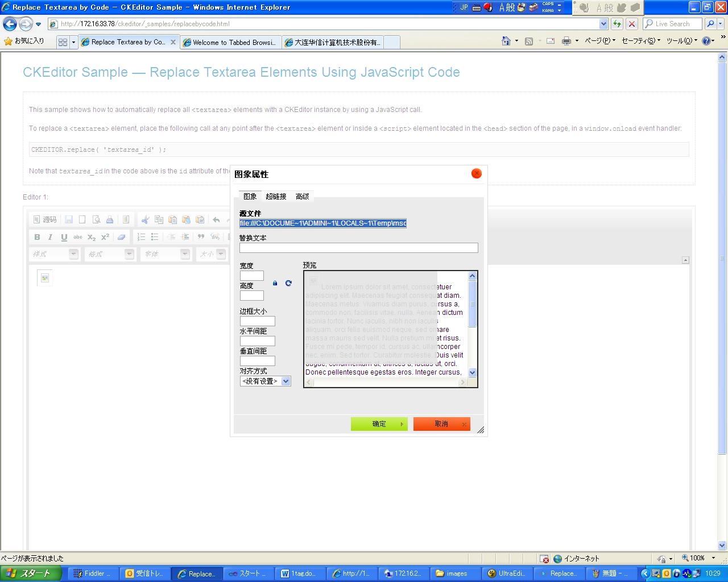
Task: Click the Quick Tabs grid icon
Action: 63,42
